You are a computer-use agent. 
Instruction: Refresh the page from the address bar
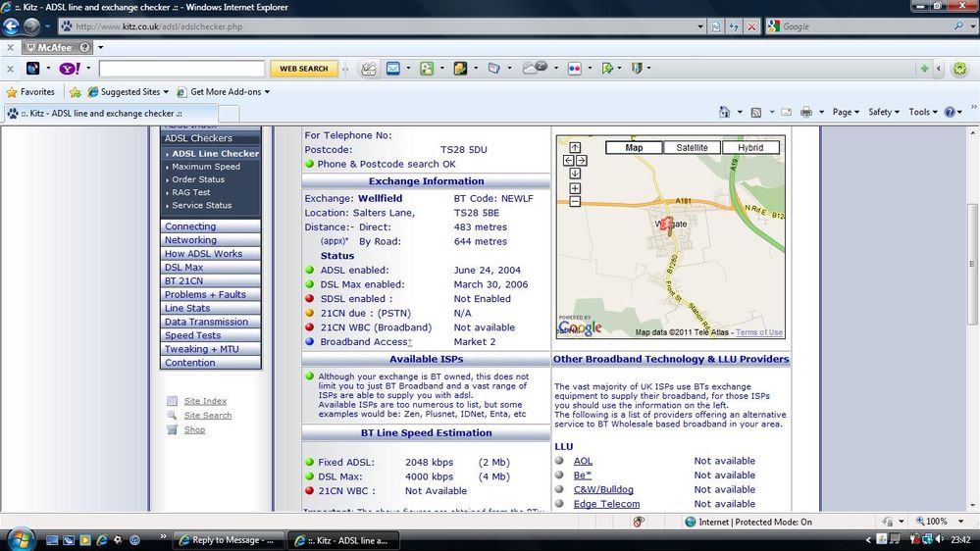click(734, 26)
